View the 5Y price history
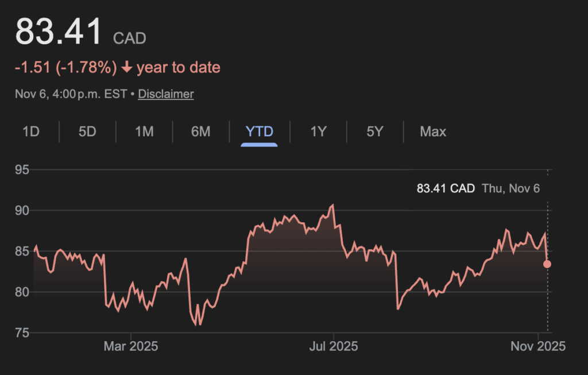This screenshot has width=588, height=375. [x=374, y=132]
